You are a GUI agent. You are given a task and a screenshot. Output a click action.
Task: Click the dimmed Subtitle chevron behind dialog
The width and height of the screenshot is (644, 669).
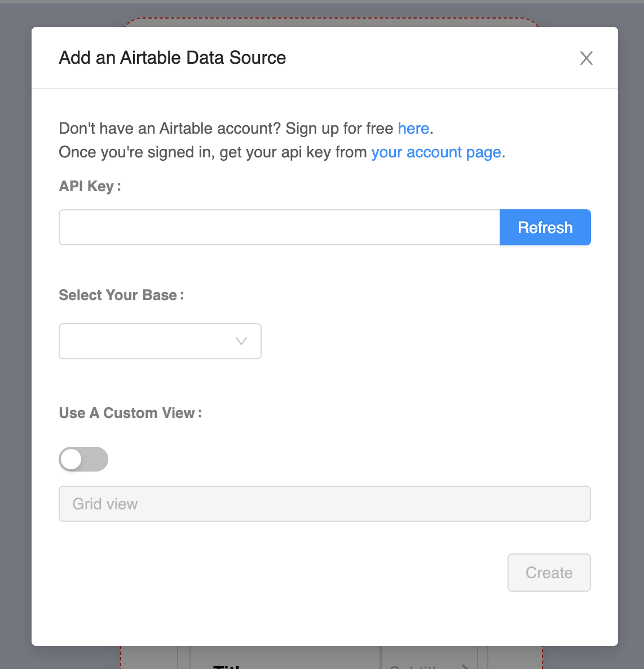point(464,666)
